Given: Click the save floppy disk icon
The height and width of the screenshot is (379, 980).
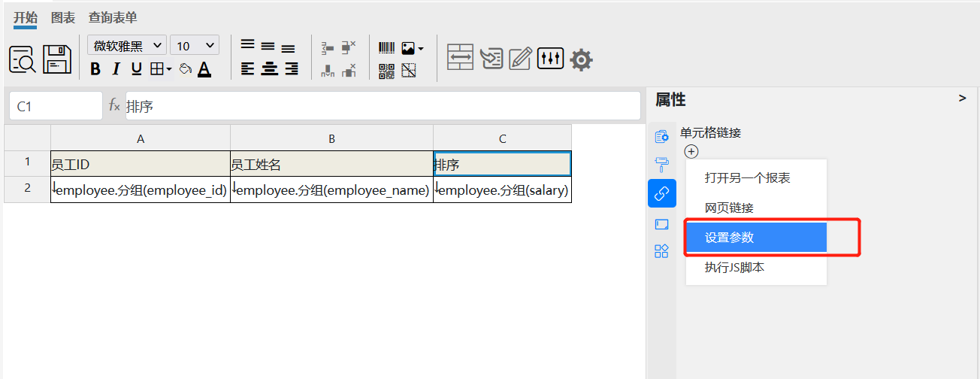Looking at the screenshot, I should point(57,59).
